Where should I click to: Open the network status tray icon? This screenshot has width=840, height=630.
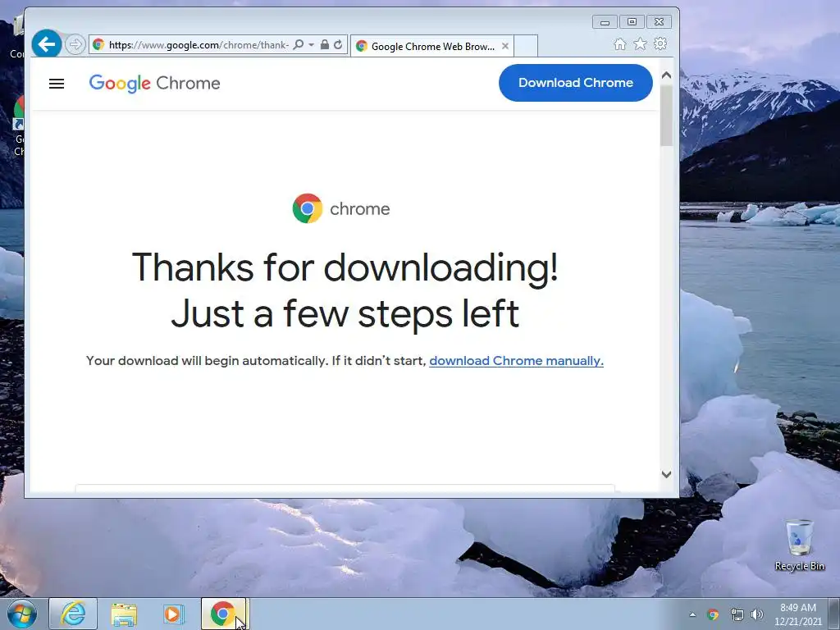click(737, 614)
